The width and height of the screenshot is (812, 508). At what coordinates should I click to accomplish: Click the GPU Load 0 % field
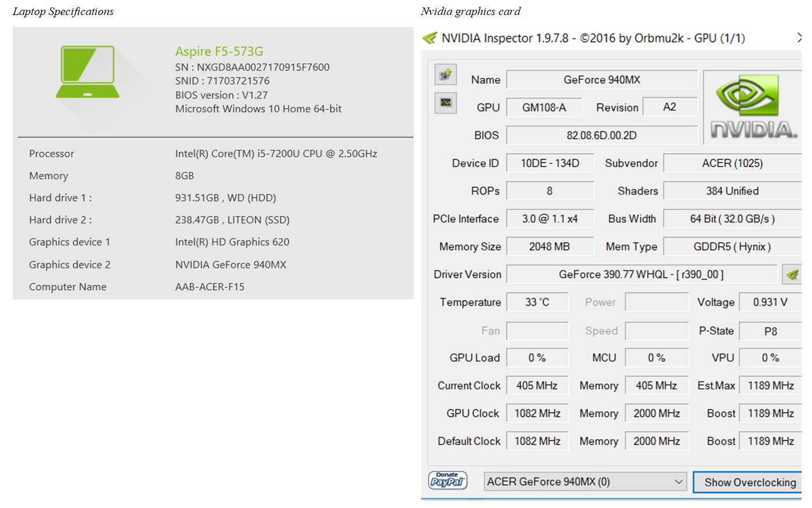(537, 358)
